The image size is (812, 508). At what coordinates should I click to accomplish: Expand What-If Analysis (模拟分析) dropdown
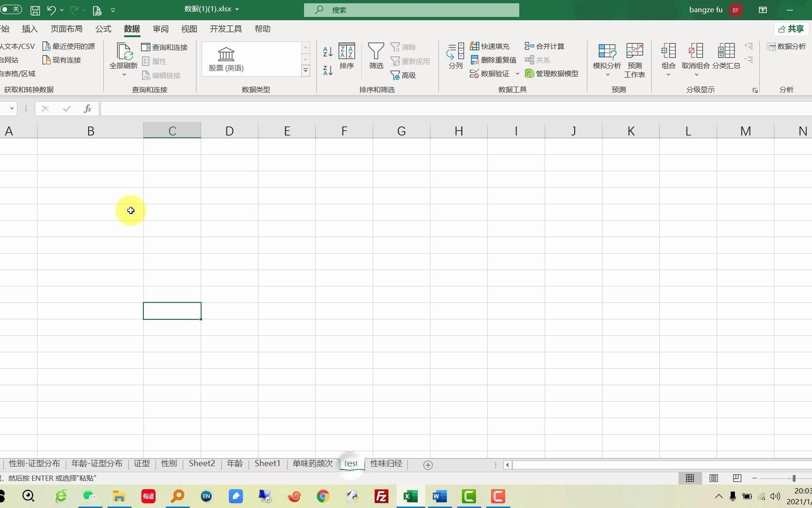(x=607, y=75)
